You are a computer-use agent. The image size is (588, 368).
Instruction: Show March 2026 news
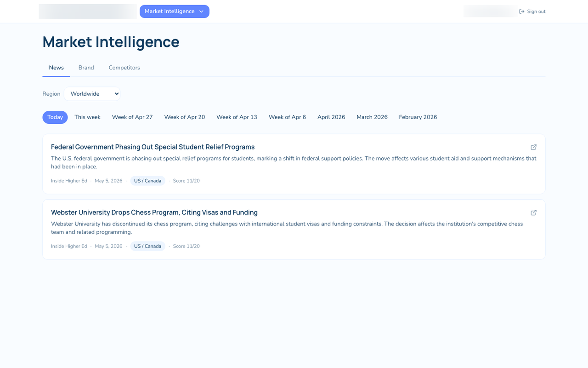[x=372, y=117]
